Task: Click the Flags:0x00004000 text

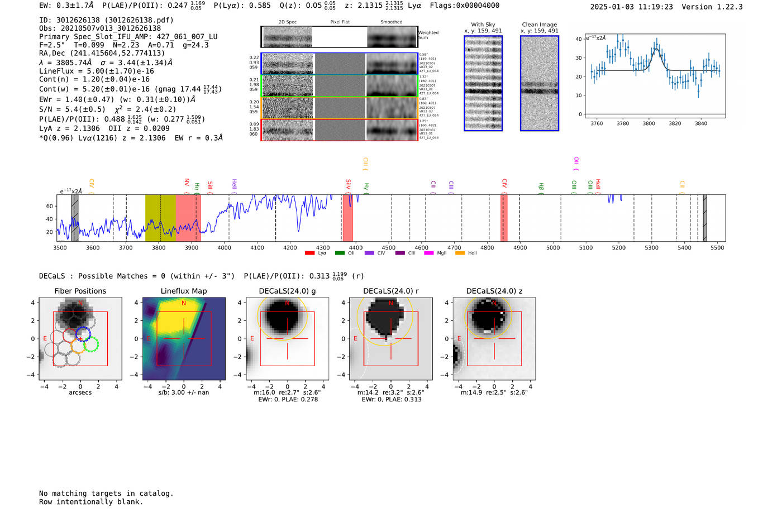Action: point(465,6)
